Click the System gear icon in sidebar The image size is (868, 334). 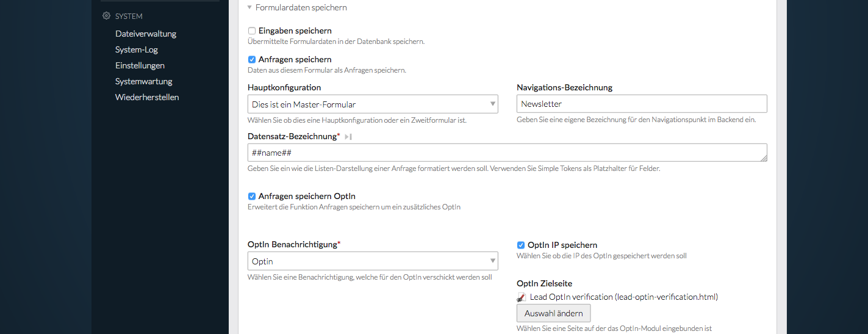(107, 16)
